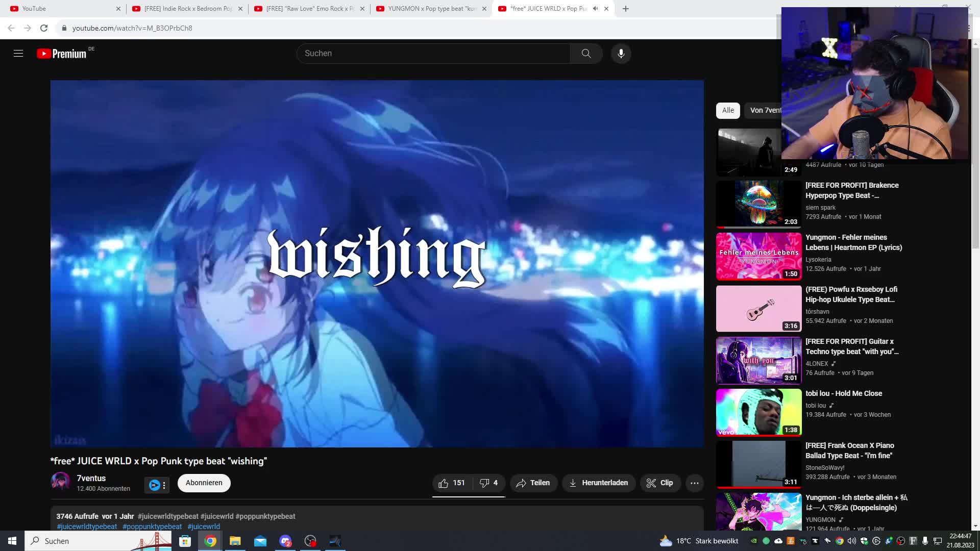This screenshot has height=551, width=980.
Task: Open the 7ventus channel avatar
Action: [x=60, y=482]
